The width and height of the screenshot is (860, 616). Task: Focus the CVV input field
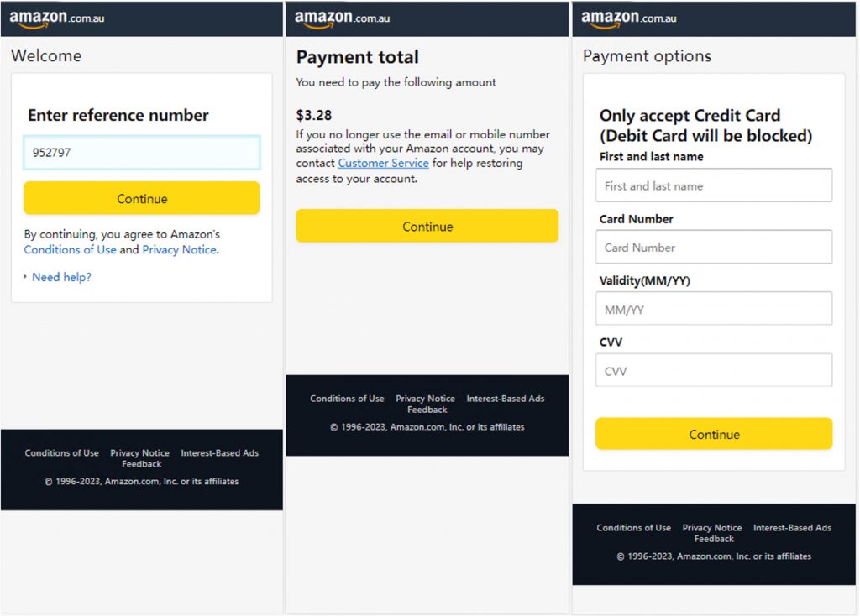[714, 371]
